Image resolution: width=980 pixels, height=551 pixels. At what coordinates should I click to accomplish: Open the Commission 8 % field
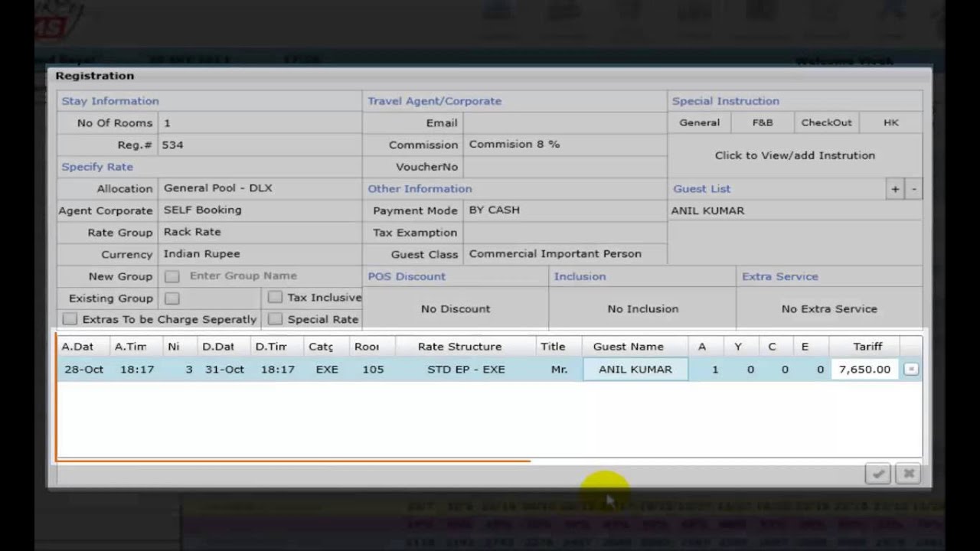tap(565, 145)
